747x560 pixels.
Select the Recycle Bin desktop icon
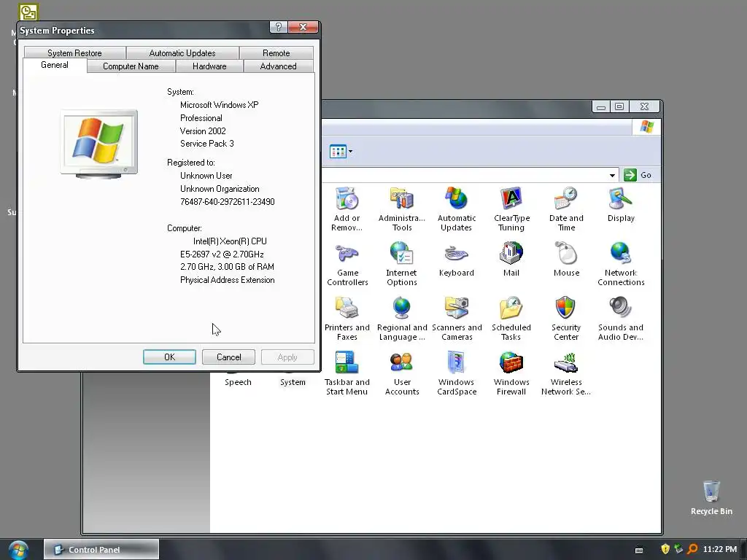point(711,497)
